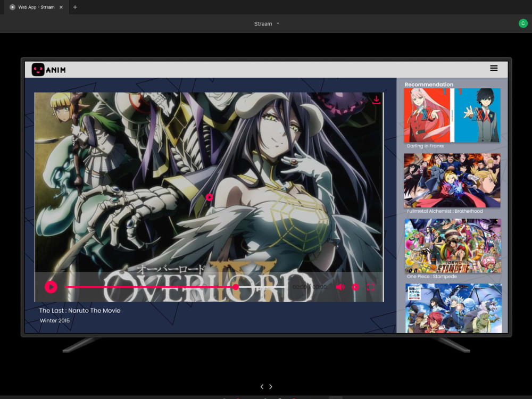532x399 pixels.
Task: Click the 00:00 / 00:00 time display
Action: [310, 287]
